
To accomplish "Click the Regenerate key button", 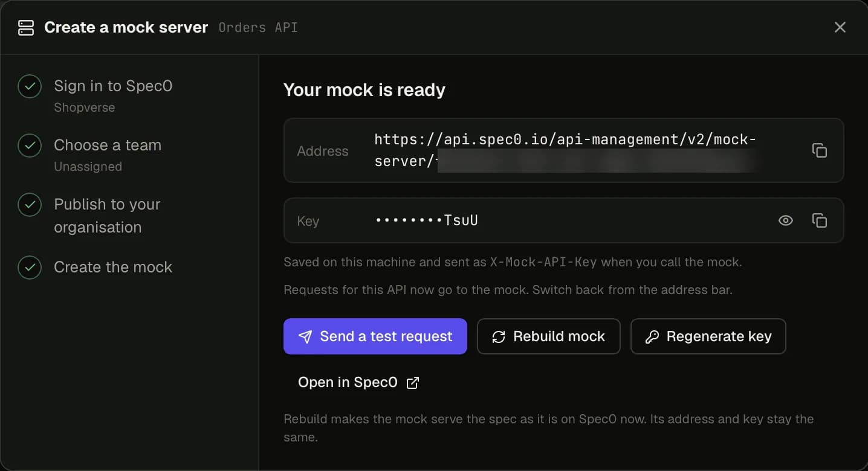I will (708, 336).
